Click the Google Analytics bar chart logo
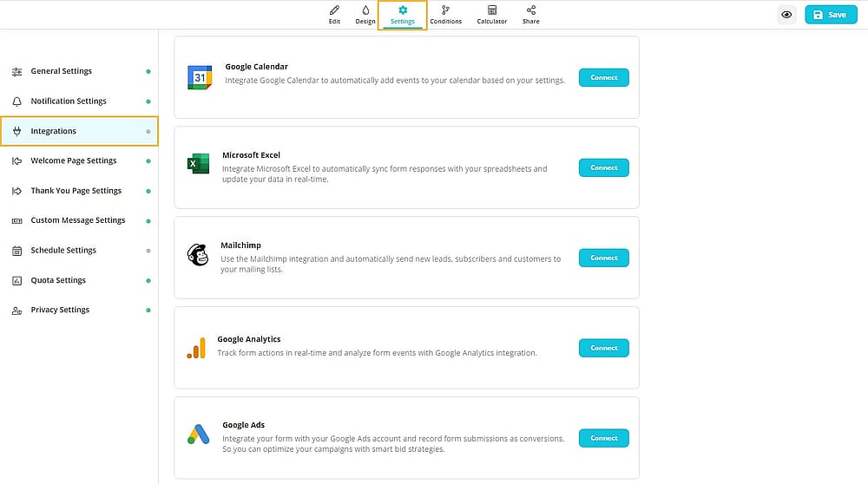The height and width of the screenshot is (484, 868). tap(196, 348)
